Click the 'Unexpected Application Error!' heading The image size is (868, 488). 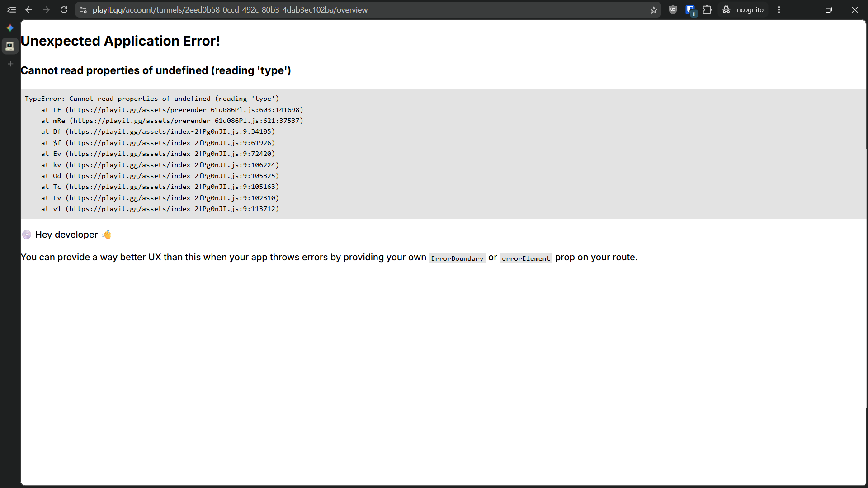click(120, 41)
